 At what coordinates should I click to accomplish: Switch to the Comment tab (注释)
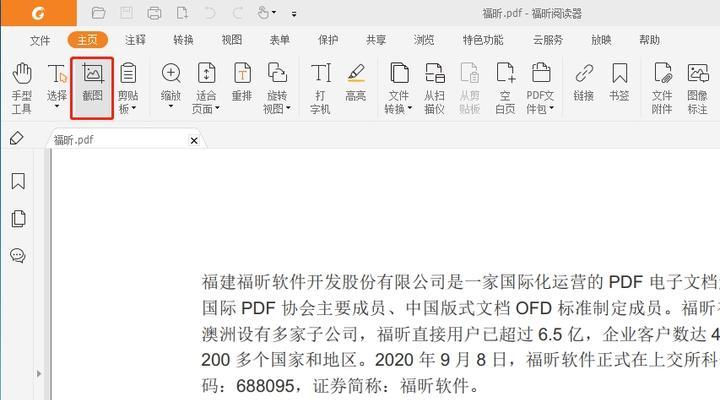pos(135,40)
